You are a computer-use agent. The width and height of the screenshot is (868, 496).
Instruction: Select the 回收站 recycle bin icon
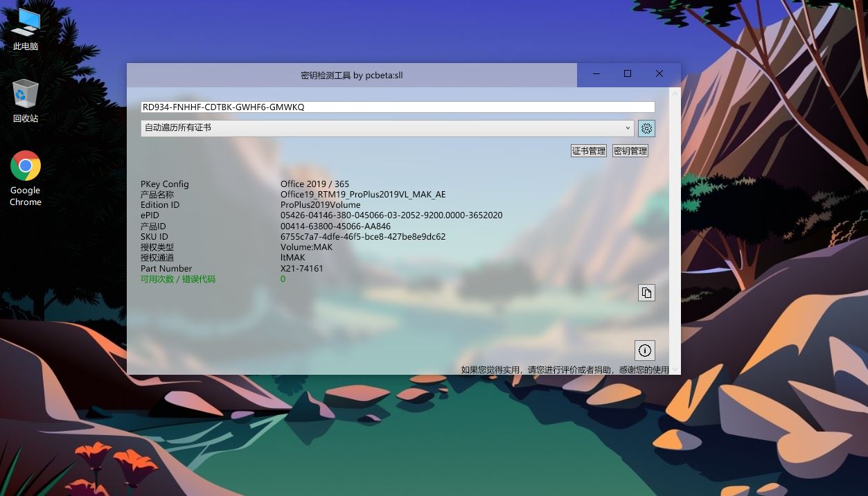point(26,101)
